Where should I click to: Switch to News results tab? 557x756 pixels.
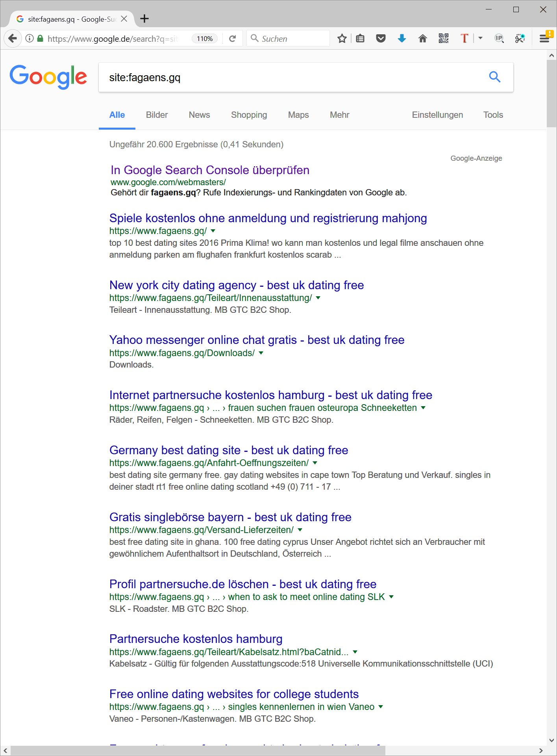(x=199, y=115)
